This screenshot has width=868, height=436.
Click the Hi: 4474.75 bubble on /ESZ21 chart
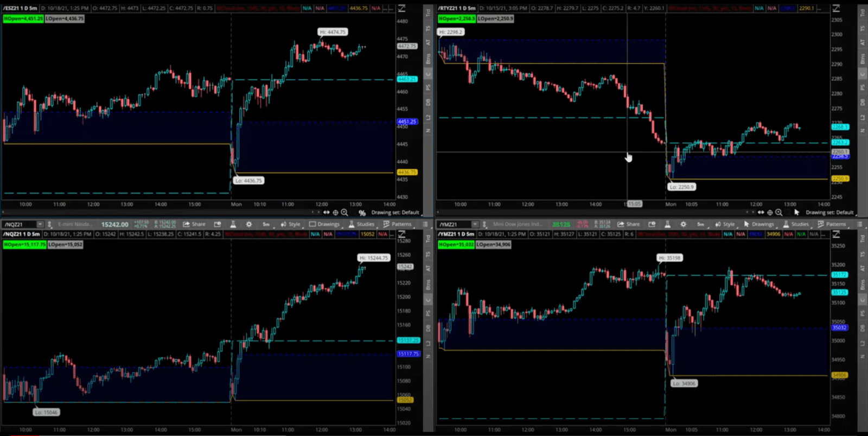[333, 32]
